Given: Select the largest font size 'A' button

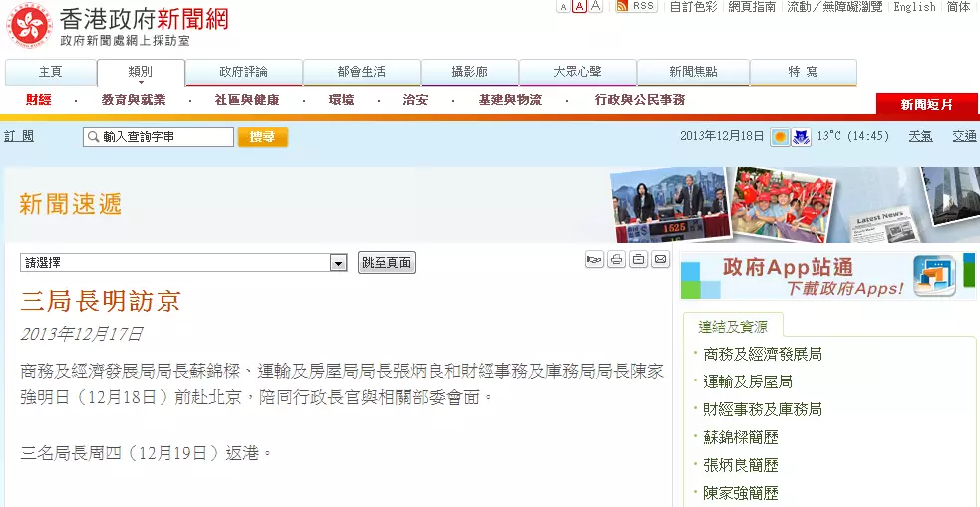Looking at the screenshot, I should point(595,6).
